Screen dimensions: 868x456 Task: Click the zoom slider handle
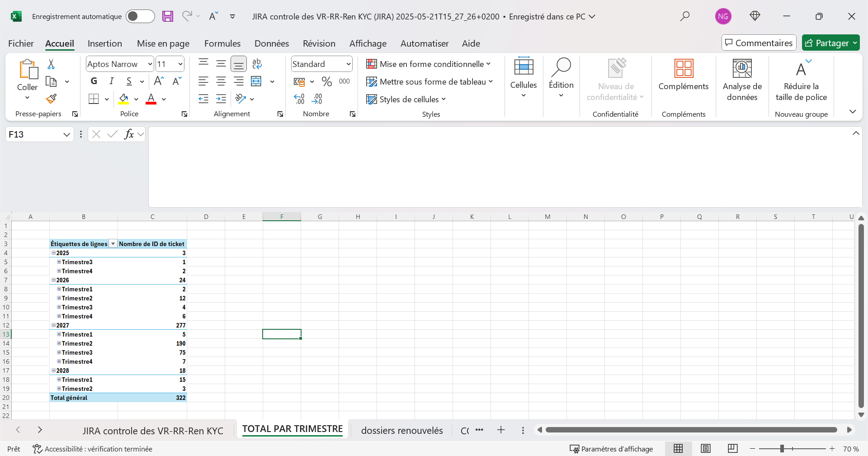tap(782, 449)
